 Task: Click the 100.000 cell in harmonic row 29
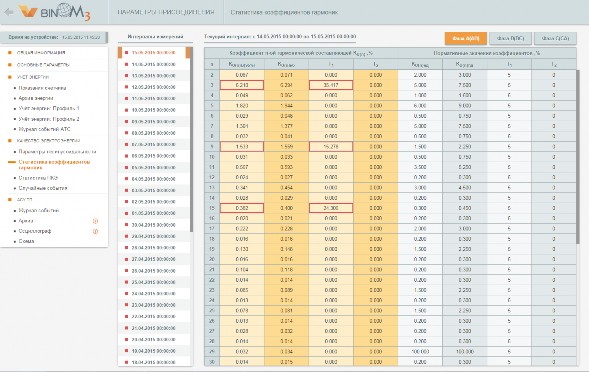420,351
